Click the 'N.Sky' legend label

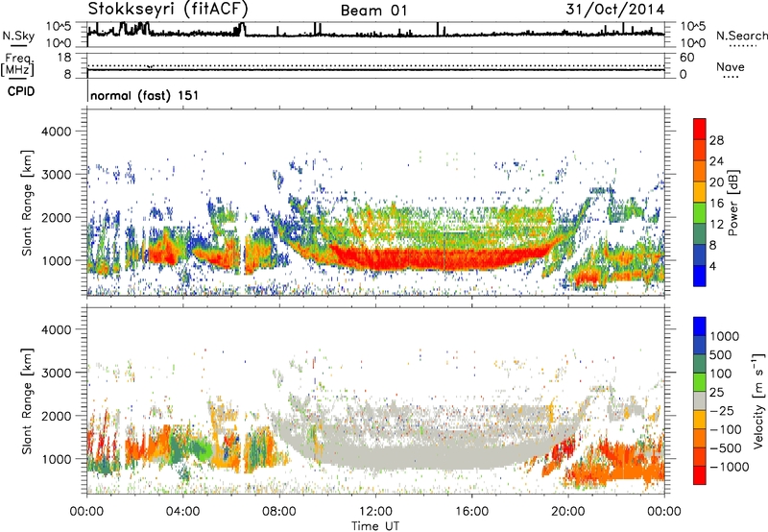(x=18, y=36)
